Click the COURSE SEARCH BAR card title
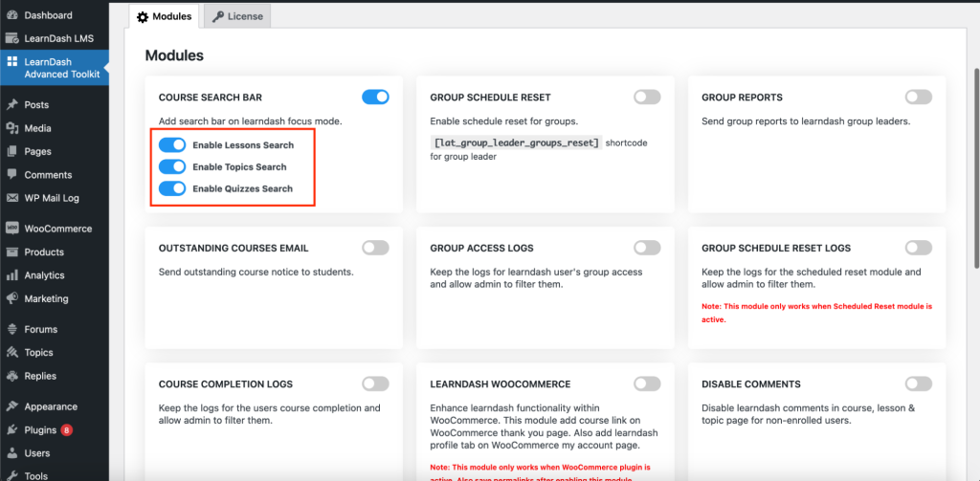980x481 pixels. coord(211,98)
